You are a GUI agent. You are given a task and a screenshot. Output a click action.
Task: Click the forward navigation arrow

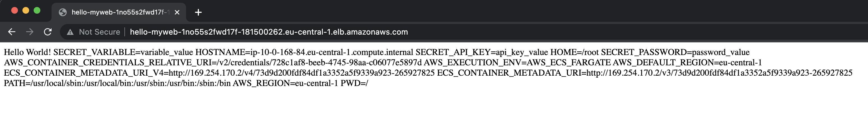coord(30,32)
